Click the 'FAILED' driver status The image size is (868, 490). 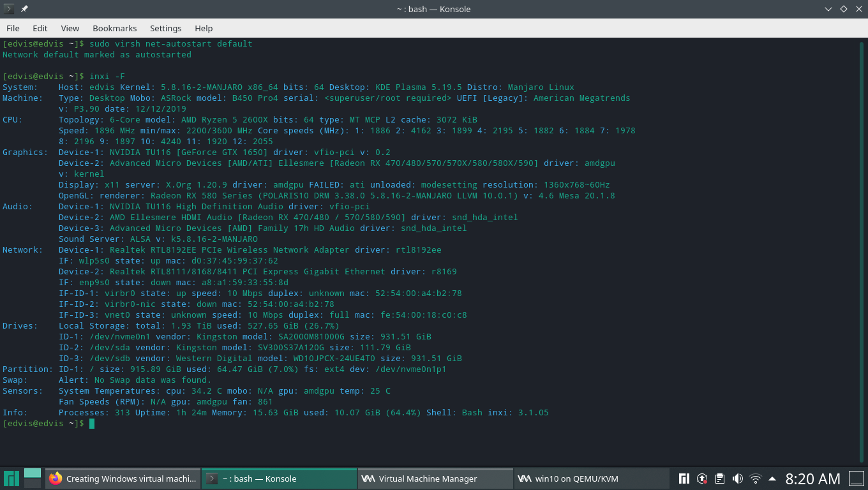[324, 185]
